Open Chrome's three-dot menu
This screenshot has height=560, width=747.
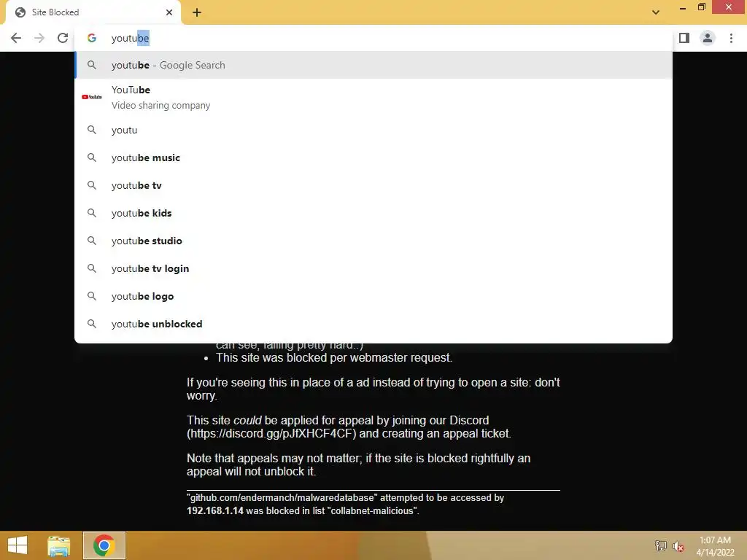(731, 38)
